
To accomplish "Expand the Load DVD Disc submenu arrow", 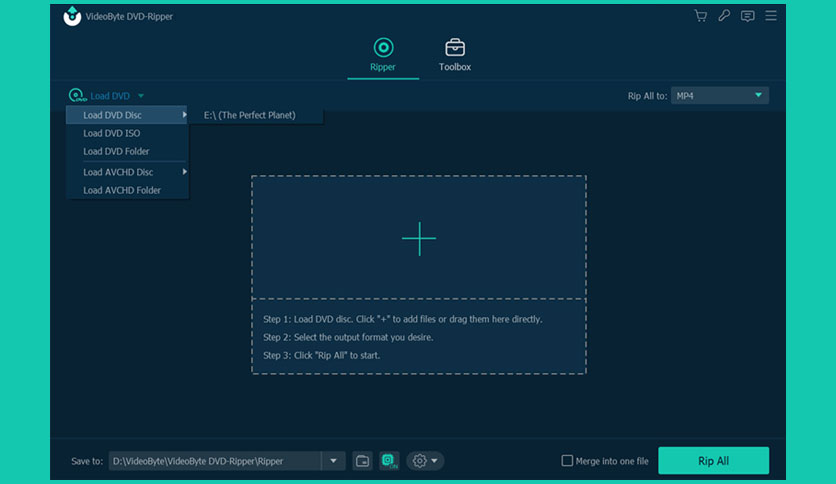I will click(x=184, y=115).
